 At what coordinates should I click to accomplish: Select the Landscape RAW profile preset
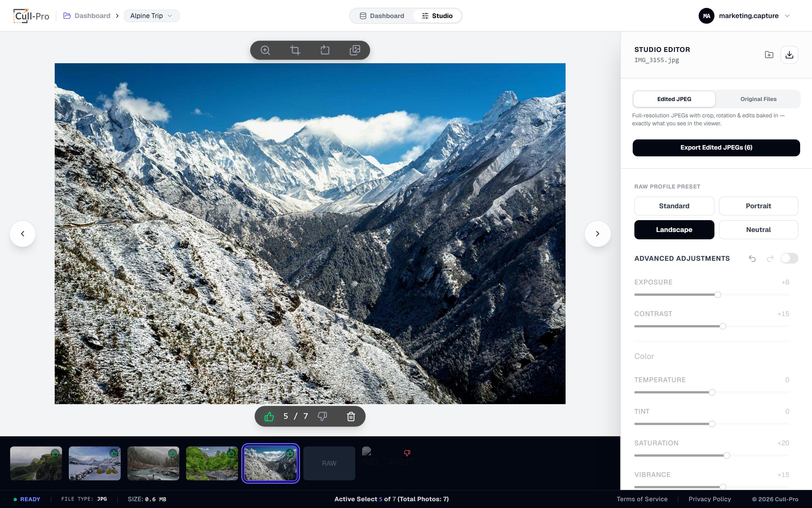click(674, 230)
